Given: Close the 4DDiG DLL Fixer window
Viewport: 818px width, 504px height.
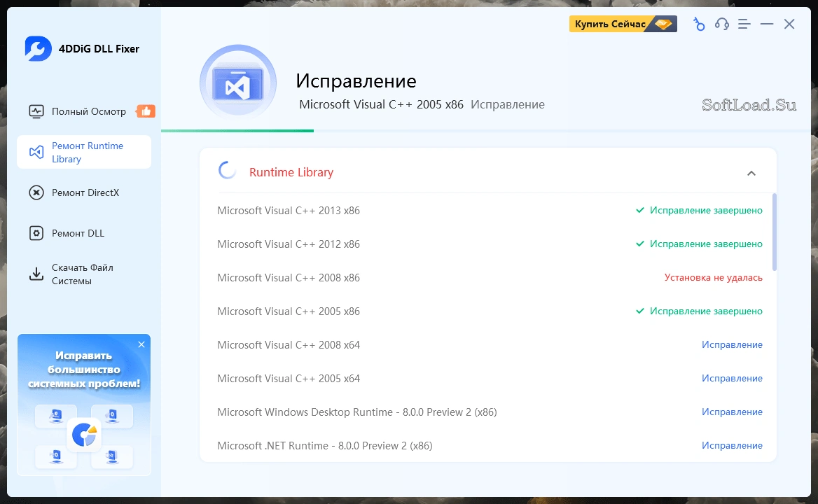Looking at the screenshot, I should tap(789, 24).
